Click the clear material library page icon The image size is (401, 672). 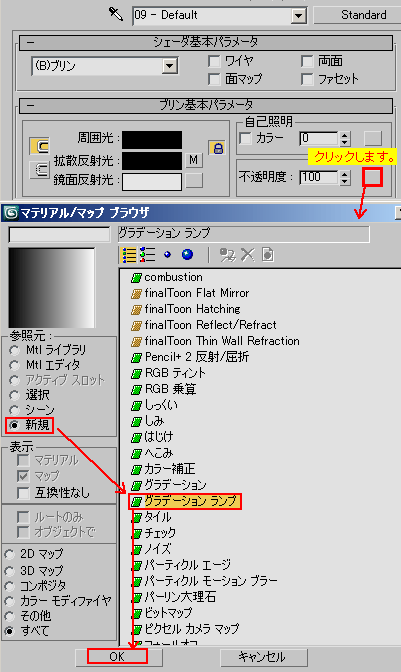coord(267,255)
